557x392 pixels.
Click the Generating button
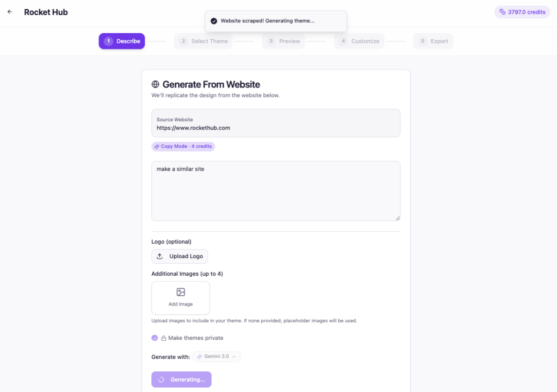[x=181, y=379]
